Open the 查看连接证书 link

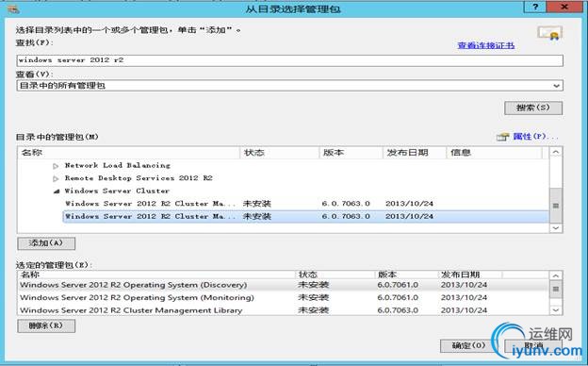486,45
